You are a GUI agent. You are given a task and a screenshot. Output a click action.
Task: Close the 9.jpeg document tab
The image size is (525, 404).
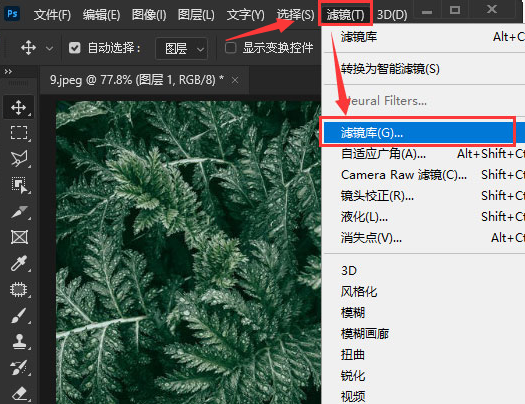235,80
